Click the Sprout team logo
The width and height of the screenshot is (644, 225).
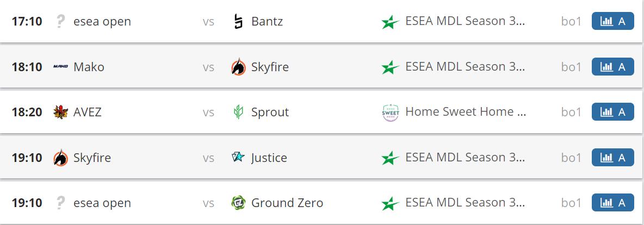tap(238, 112)
